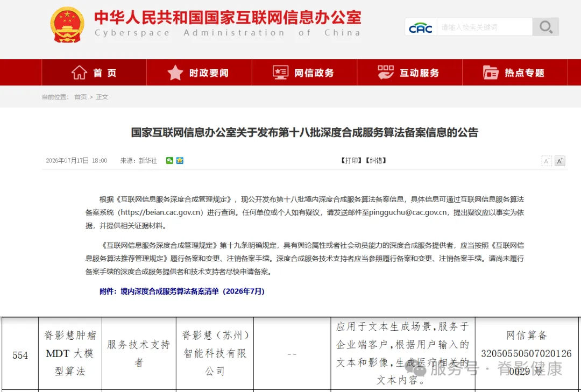The width and height of the screenshot is (581, 392).
Task: Open attachment 境内深度合成服务算法备案清单 link
Action: [182, 291]
